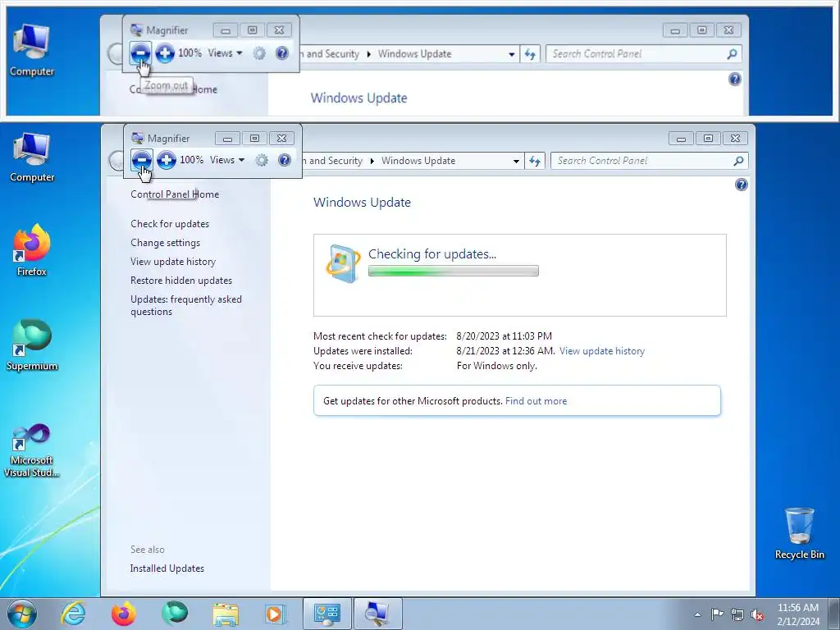
Task: Open the Start menu orb
Action: [22, 614]
